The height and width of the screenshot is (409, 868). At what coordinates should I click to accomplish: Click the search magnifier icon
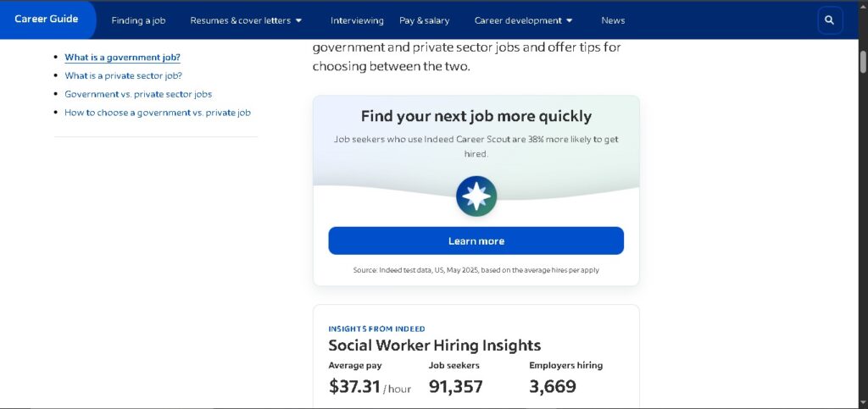(x=829, y=20)
